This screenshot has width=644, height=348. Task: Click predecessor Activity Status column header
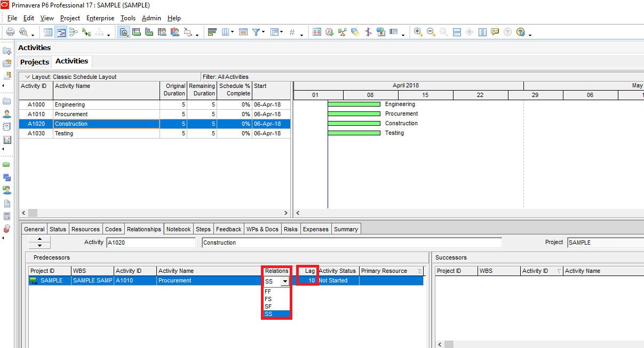tap(338, 271)
